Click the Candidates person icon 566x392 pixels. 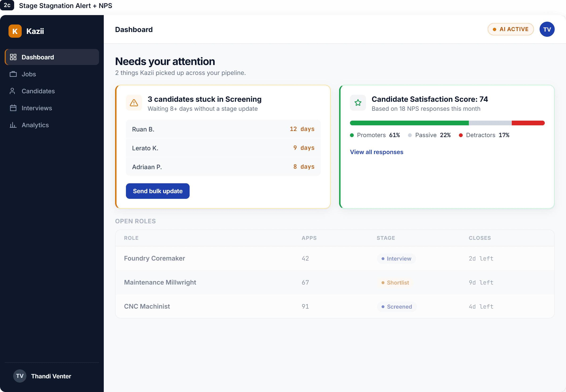(x=12, y=91)
